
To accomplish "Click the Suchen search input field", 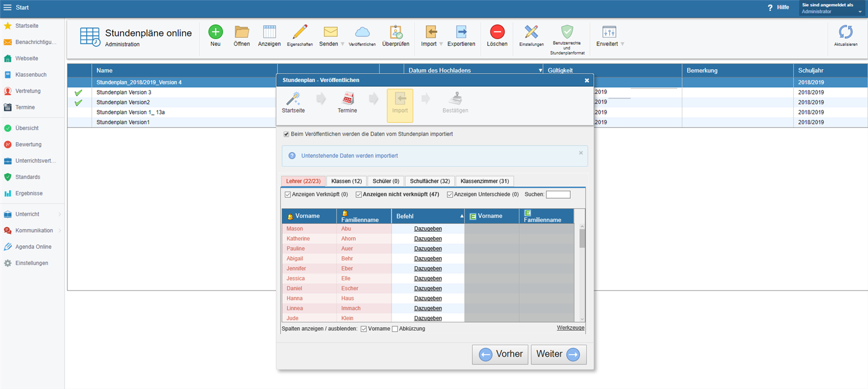I will coord(558,195).
